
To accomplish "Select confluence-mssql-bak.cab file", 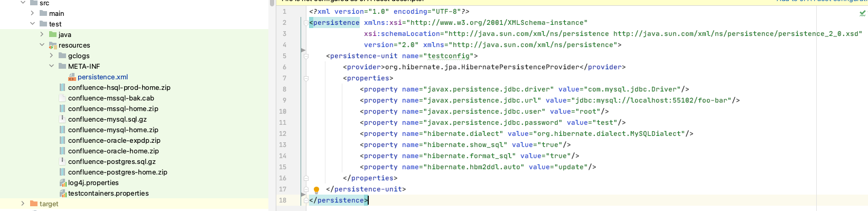I will [x=111, y=98].
